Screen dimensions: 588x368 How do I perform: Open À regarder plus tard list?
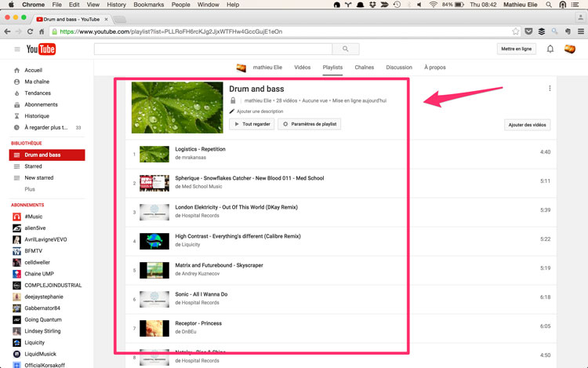click(x=47, y=128)
